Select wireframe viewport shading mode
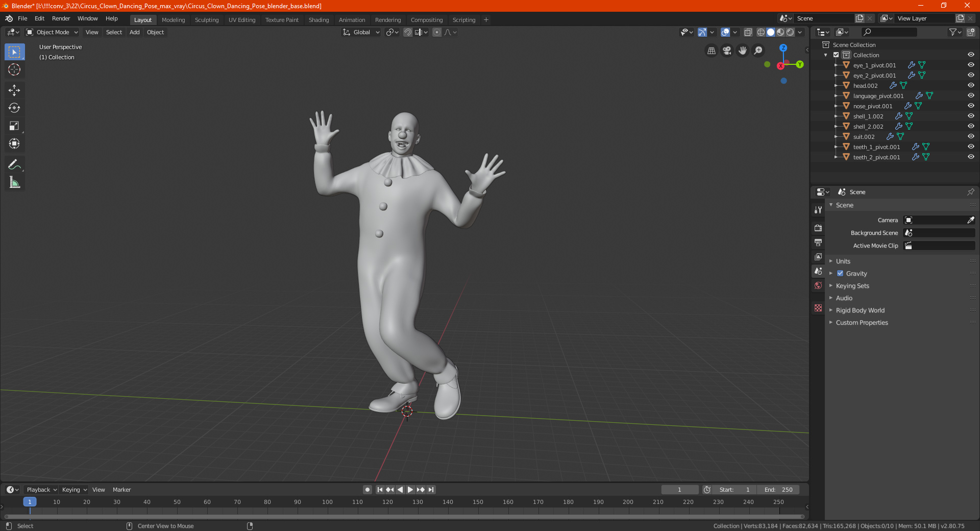This screenshot has height=531, width=980. [x=761, y=32]
